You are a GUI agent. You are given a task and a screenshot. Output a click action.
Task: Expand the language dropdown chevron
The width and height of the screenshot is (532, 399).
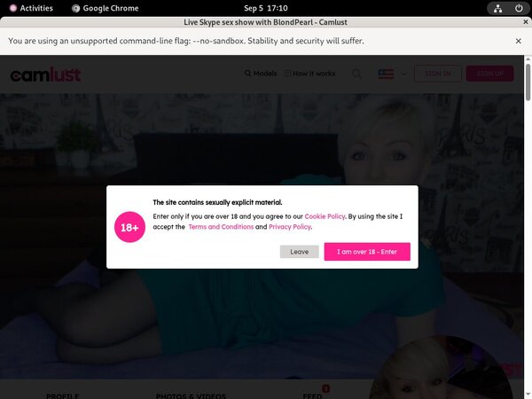click(403, 74)
